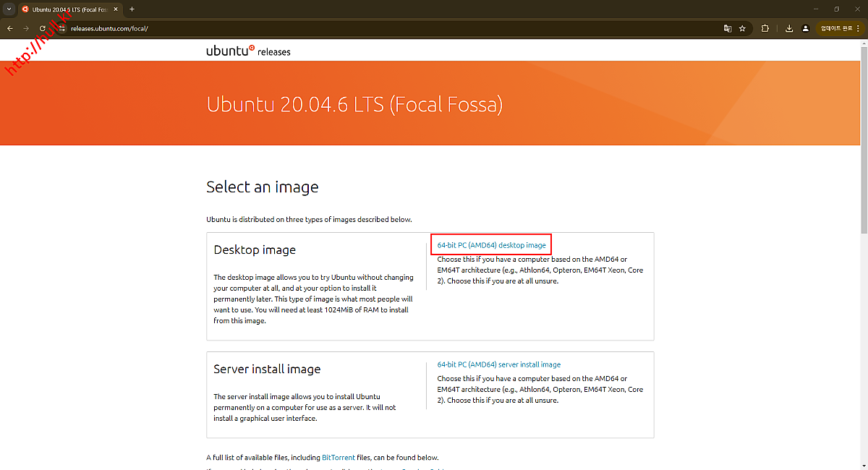Screen dimensions: 868x470
Task: Click the Select an image heading
Action: point(263,187)
